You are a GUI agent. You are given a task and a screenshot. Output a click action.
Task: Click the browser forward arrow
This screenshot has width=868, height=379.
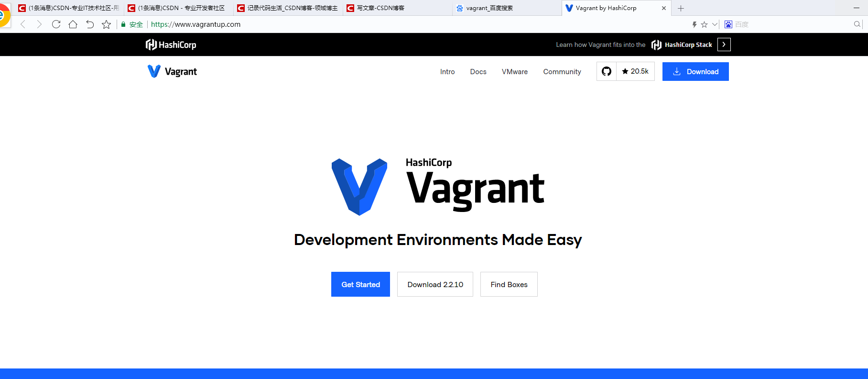[39, 24]
